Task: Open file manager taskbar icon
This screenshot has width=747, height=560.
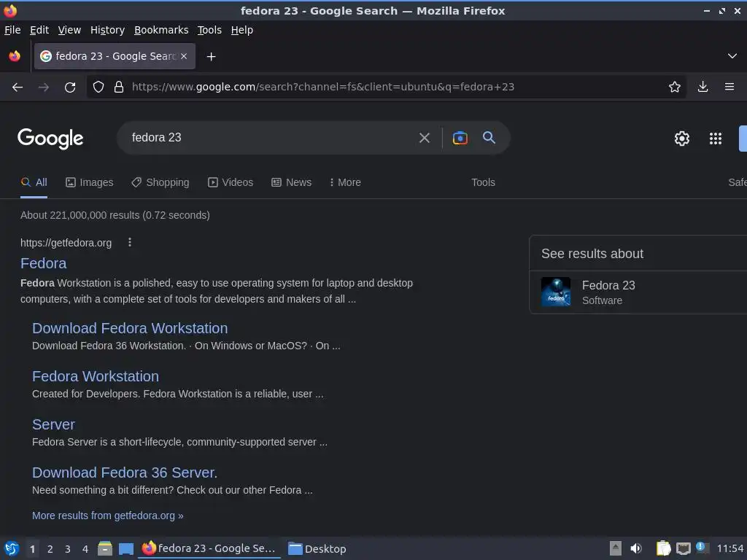Action: 105,548
